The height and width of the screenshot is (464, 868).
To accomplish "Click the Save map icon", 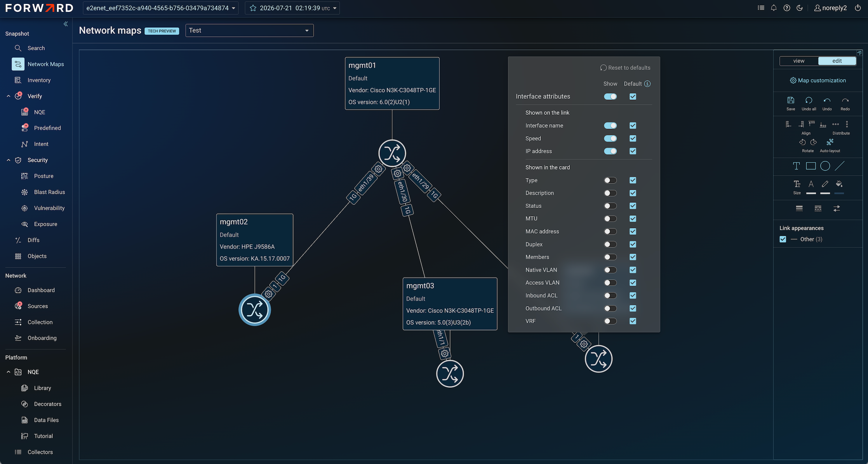I will 791,101.
